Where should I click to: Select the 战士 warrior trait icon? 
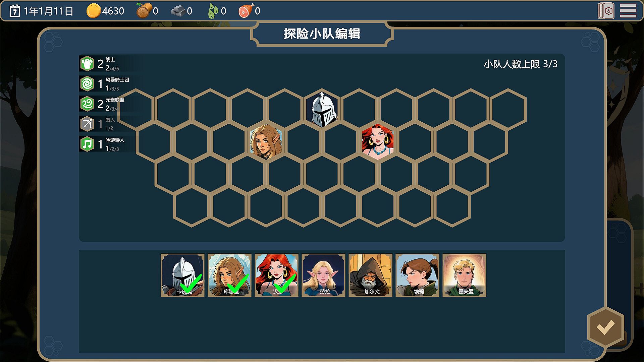click(87, 64)
